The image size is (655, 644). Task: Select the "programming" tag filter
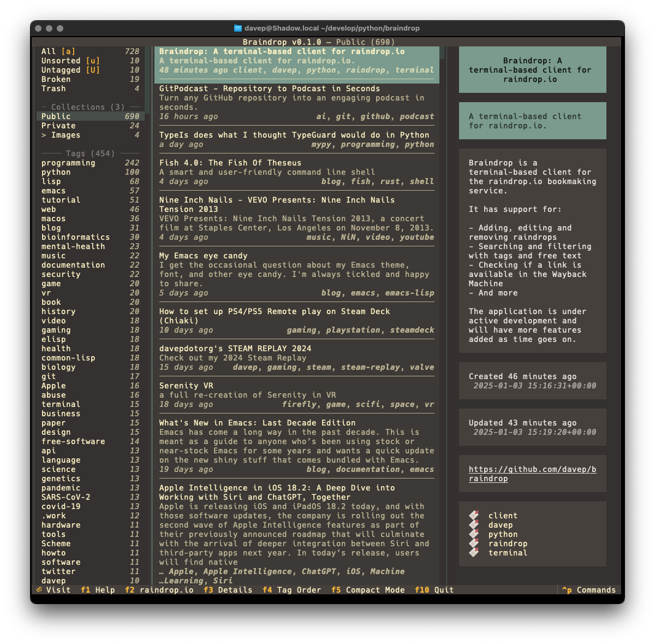click(69, 163)
